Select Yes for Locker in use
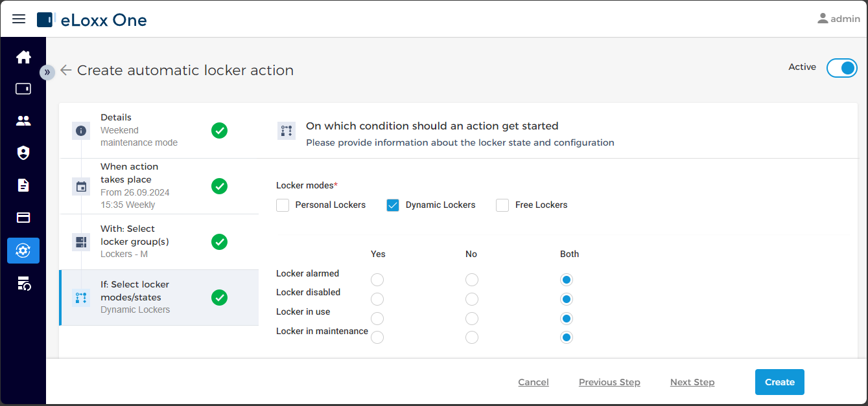 click(x=377, y=319)
